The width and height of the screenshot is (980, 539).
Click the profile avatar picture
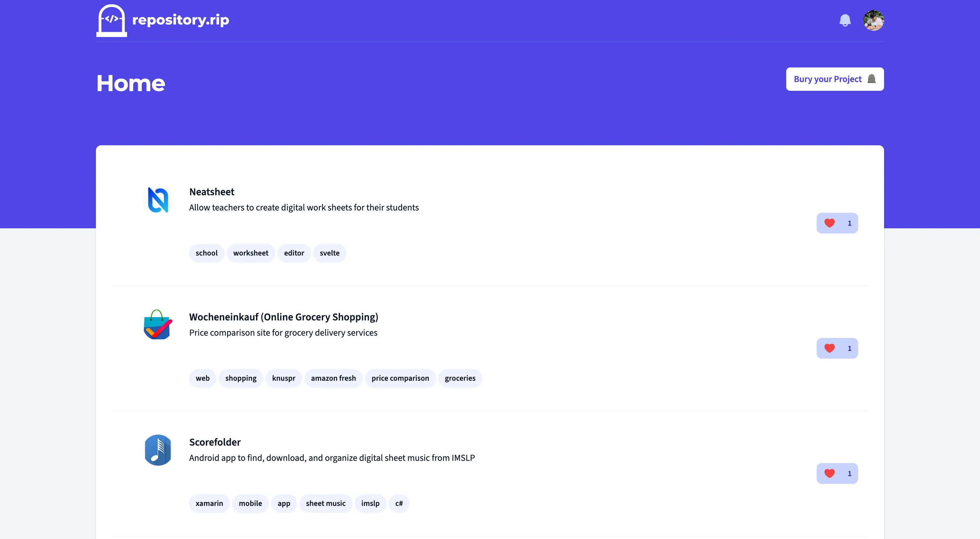click(x=873, y=20)
